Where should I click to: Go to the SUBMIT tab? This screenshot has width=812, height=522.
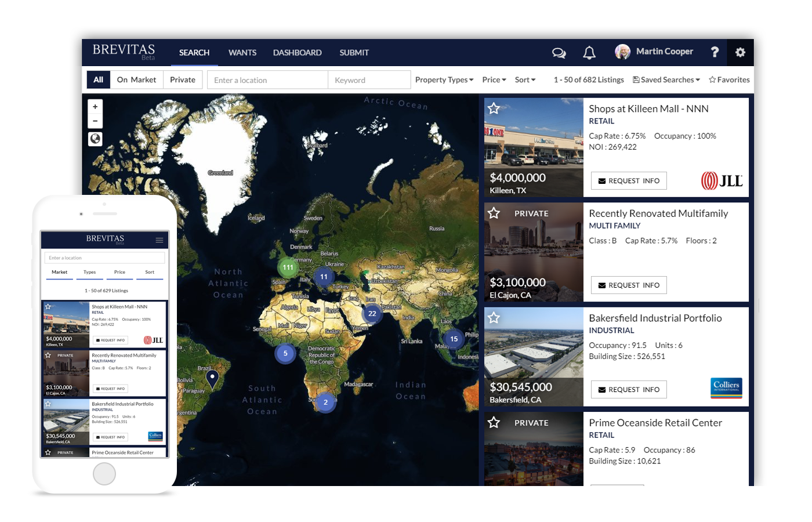(x=354, y=53)
